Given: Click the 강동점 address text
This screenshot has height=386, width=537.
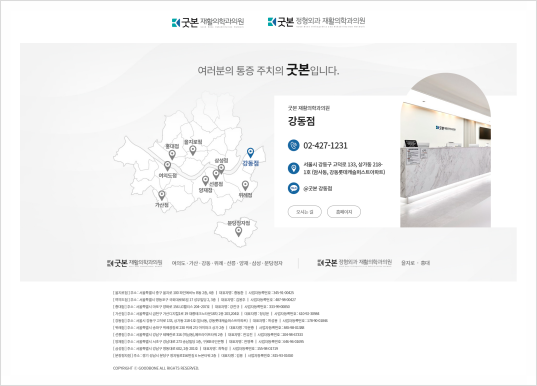Looking at the screenshot, I should point(344,168).
